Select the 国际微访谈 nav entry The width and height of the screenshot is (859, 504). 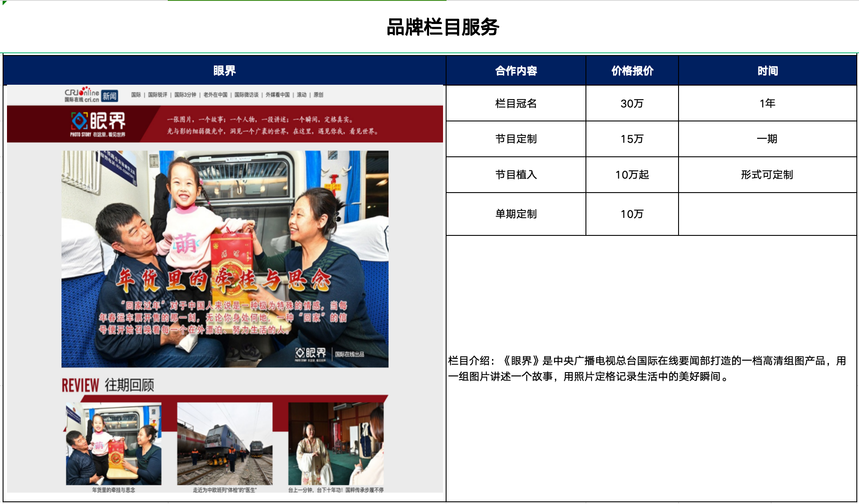click(247, 94)
